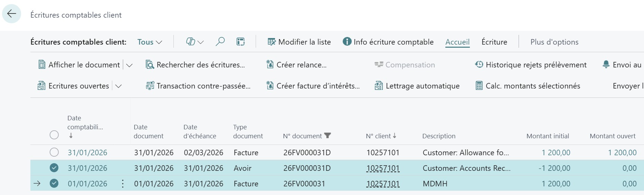Open the Date d'échéance column header
Viewport: 644px width, 195px height.
pos(200,131)
